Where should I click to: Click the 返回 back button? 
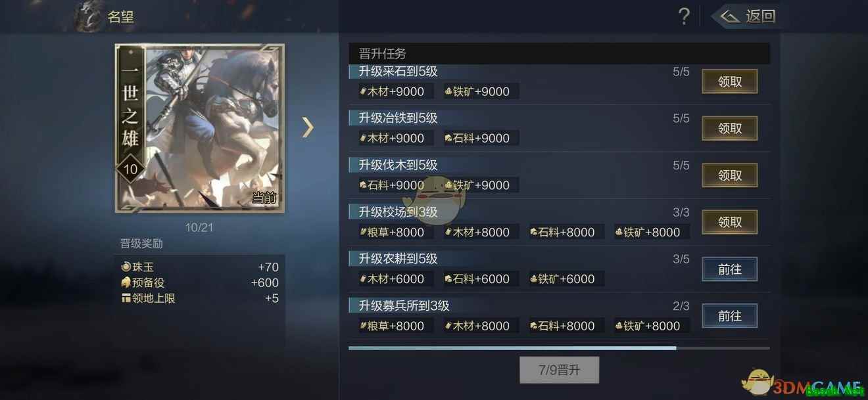tap(748, 16)
